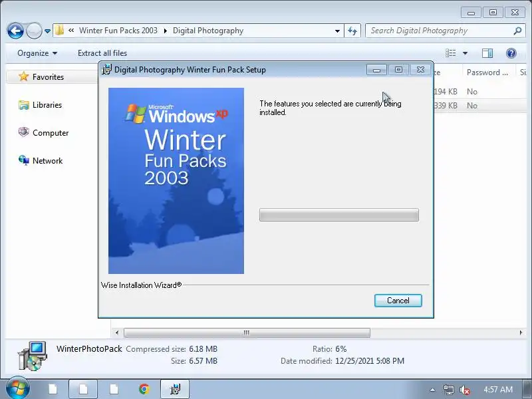Click third blank document taskbar icon

click(114, 389)
